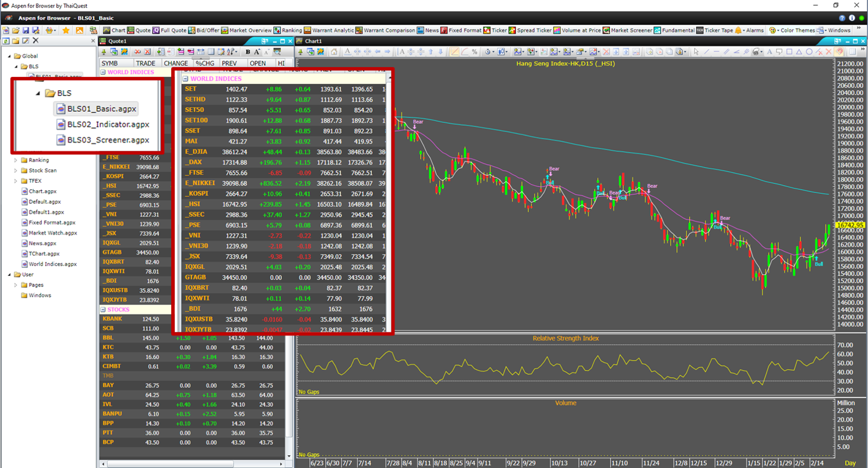The height and width of the screenshot is (468, 868).
Task: Click the save page floppy icon
Action: coord(25,30)
